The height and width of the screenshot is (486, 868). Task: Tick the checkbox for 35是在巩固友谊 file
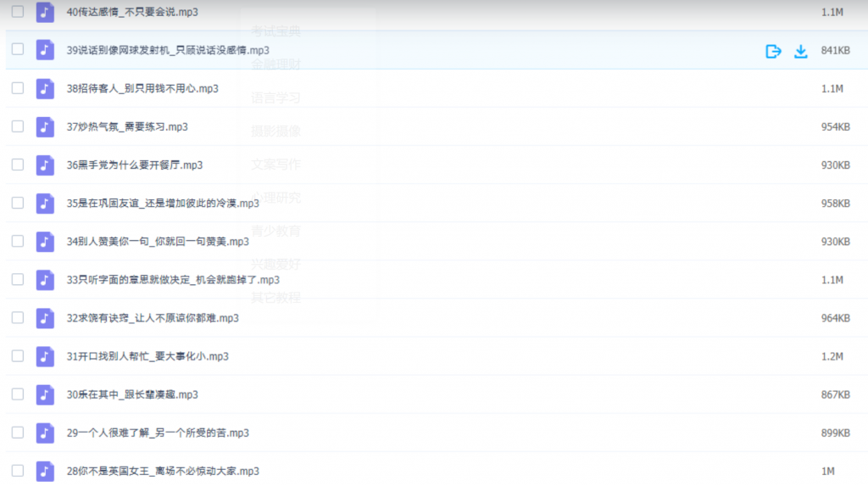pyautogui.click(x=18, y=203)
